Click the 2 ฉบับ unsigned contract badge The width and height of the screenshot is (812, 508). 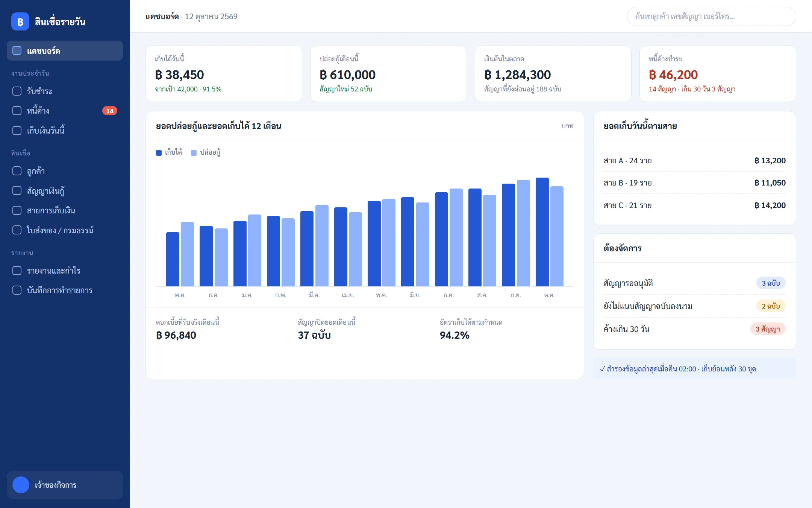tap(771, 306)
